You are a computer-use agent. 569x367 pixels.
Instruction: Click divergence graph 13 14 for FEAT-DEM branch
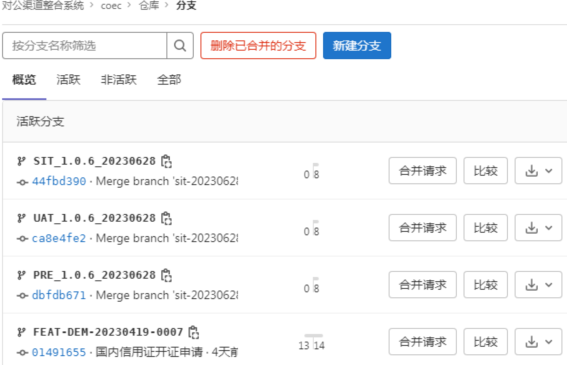click(312, 342)
